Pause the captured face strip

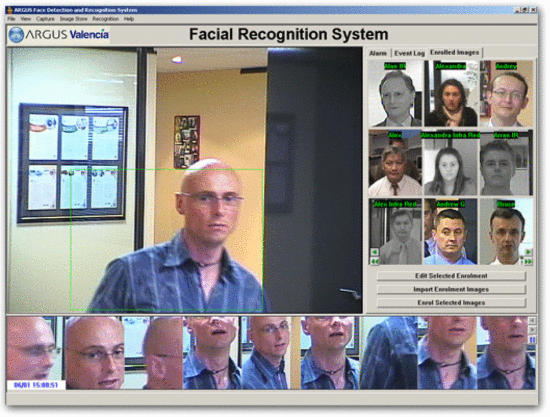532,339
